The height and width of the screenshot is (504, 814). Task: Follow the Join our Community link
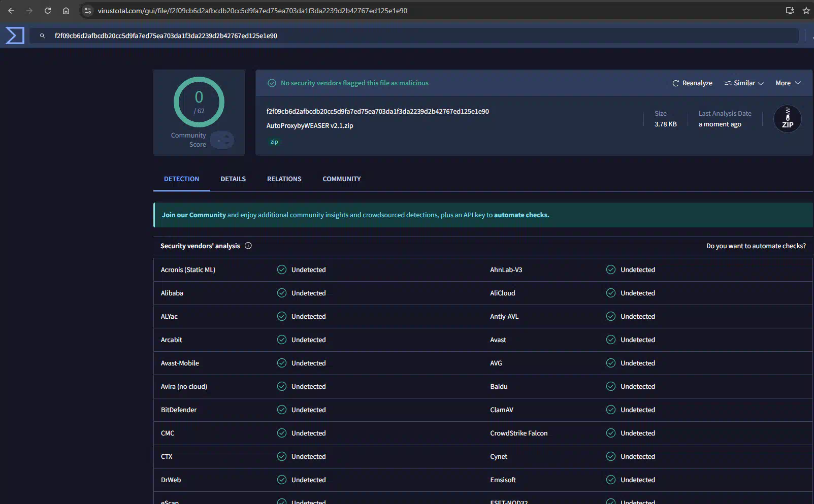(x=194, y=215)
